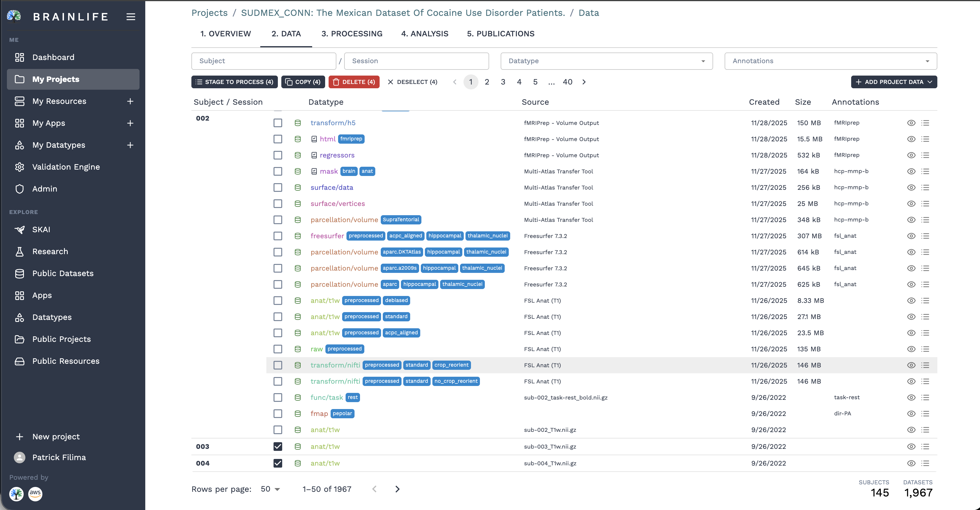Open Research from the sidebar
The image size is (980, 510).
click(x=73, y=252)
